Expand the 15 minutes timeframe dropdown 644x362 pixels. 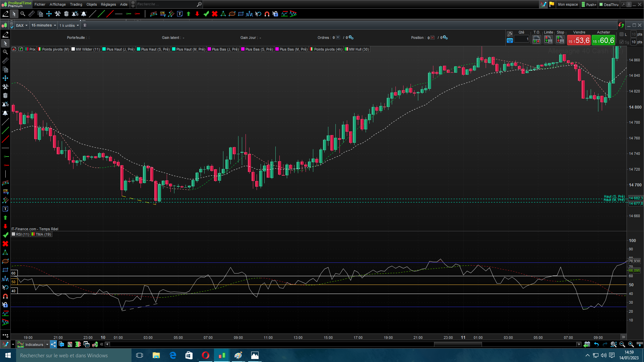tap(44, 25)
